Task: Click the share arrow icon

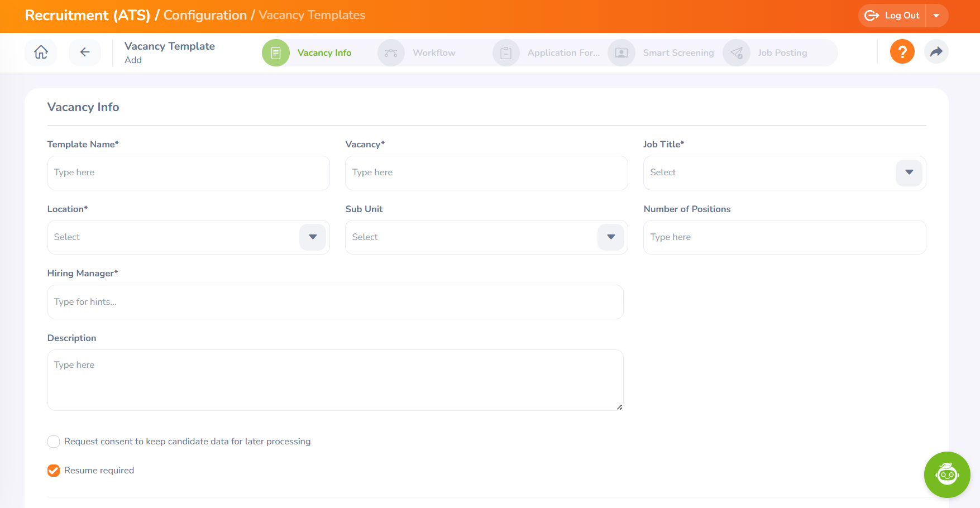Action: 936,52
